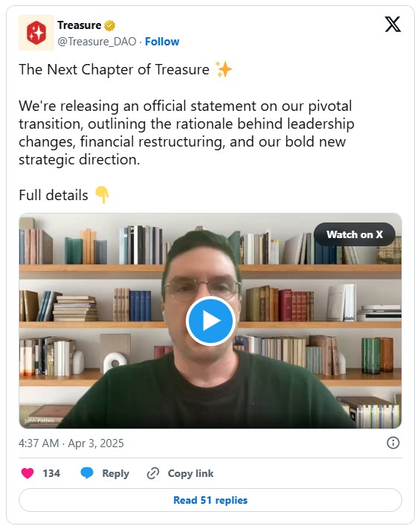Open the X logo in the corner
This screenshot has width=420, height=532.
(392, 24)
